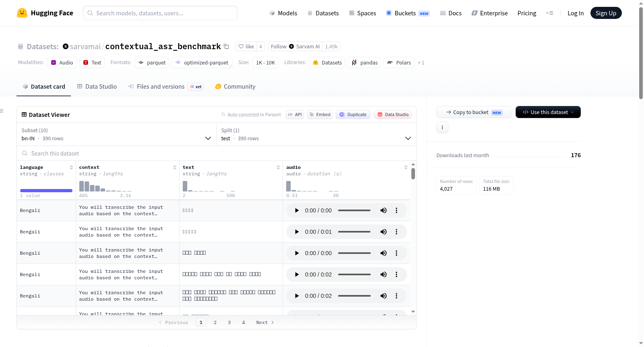Screen dimensions: 644x347
Task: Open Enterprise in top navigation
Action: click(x=489, y=13)
